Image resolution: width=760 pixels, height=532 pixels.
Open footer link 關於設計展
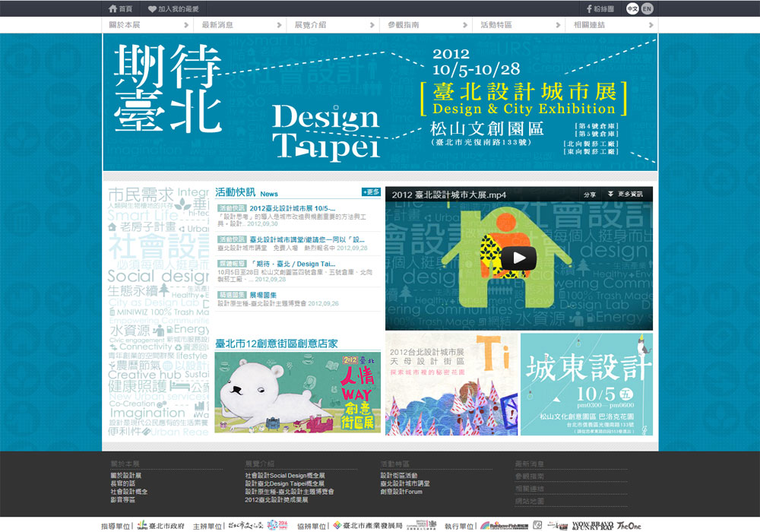(x=126, y=476)
